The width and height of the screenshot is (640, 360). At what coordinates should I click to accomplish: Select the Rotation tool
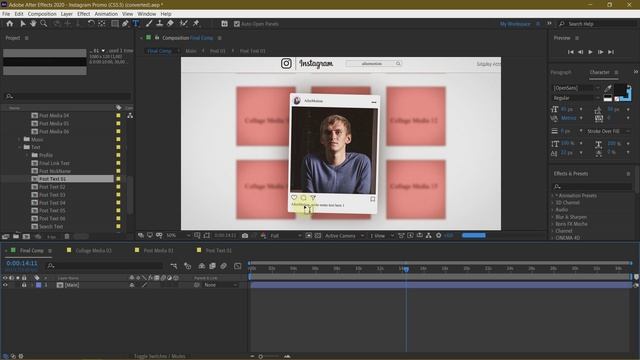click(91, 24)
